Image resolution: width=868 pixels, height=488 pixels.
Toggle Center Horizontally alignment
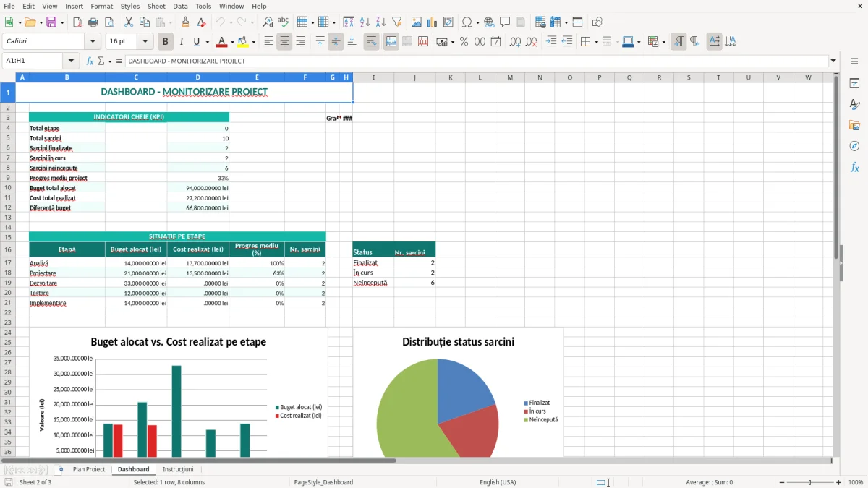[284, 42]
